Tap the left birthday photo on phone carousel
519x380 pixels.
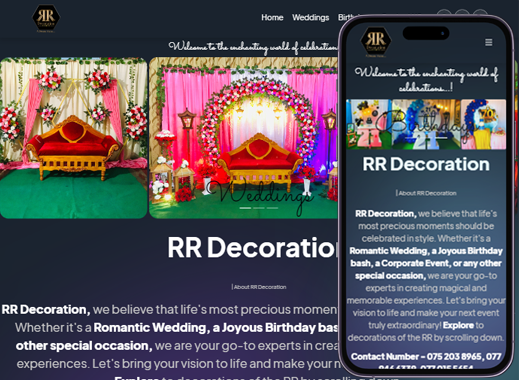(369, 124)
